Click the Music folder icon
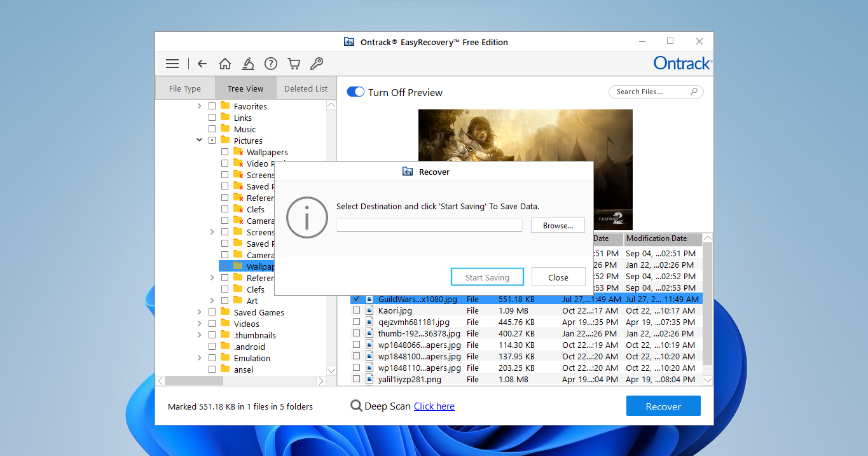Image resolution: width=868 pixels, height=456 pixels. pos(225,129)
